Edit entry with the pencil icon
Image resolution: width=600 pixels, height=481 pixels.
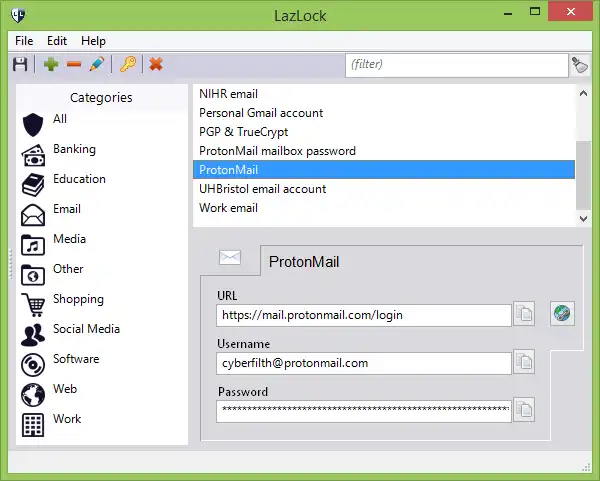click(x=97, y=64)
